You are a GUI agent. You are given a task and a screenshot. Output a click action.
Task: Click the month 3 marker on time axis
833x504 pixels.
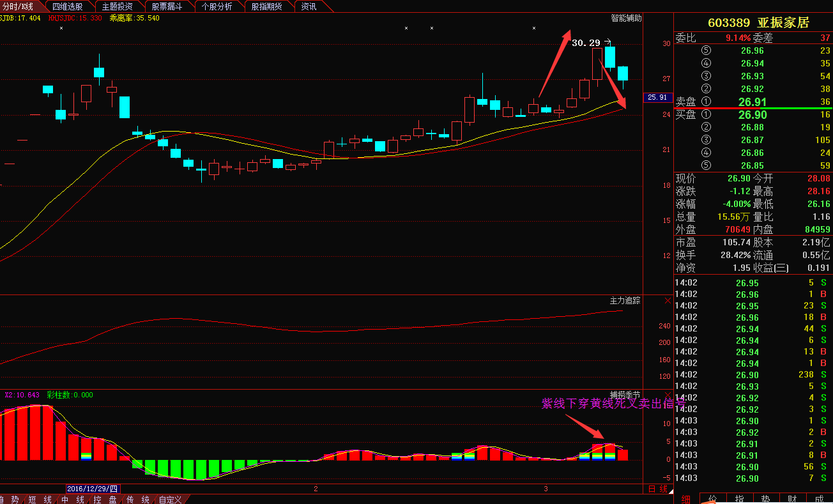[x=546, y=488]
